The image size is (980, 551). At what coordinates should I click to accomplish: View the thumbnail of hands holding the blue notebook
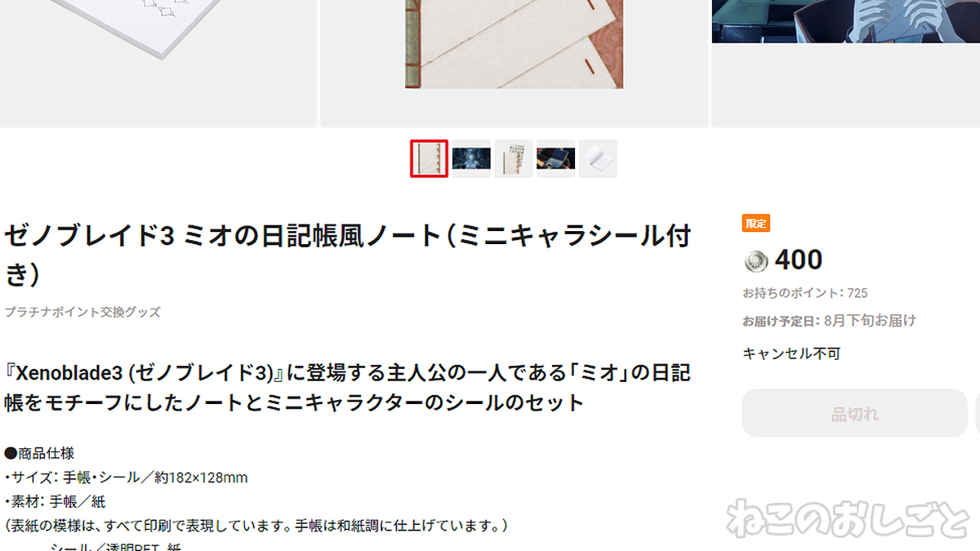pyautogui.click(x=555, y=158)
